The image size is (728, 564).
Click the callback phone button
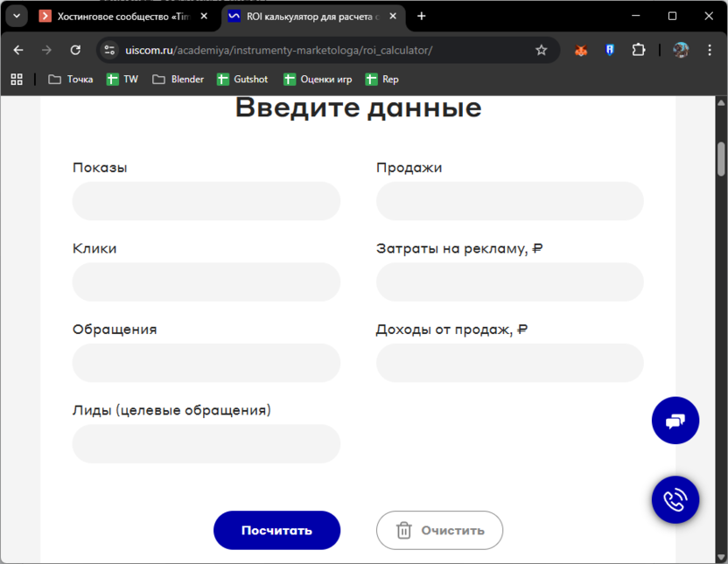coord(675,499)
